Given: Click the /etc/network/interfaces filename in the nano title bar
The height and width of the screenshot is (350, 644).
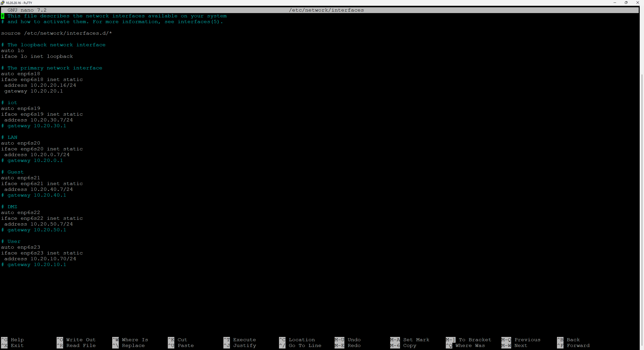Looking at the screenshot, I should click(326, 10).
